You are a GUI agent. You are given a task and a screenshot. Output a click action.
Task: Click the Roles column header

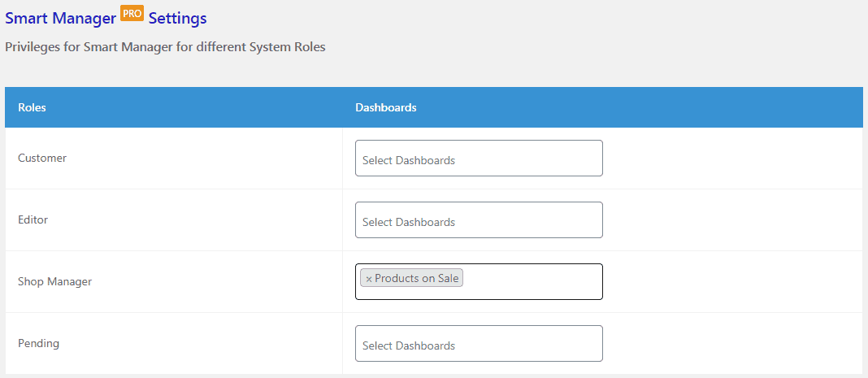pyautogui.click(x=33, y=107)
